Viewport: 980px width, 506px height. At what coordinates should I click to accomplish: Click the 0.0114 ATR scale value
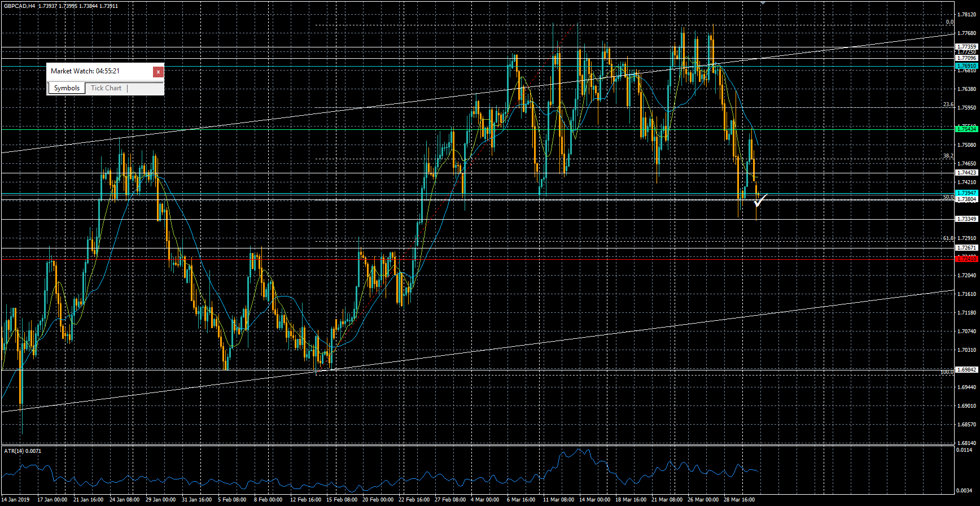click(x=964, y=450)
